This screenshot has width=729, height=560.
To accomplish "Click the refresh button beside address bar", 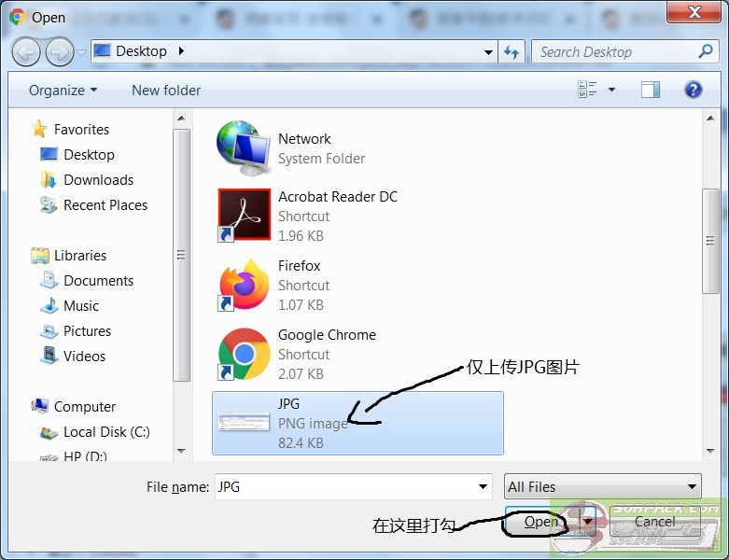I will coord(512,52).
